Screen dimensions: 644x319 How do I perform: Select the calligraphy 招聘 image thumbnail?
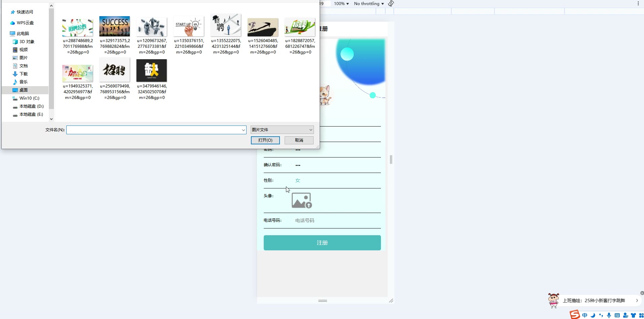pos(115,70)
